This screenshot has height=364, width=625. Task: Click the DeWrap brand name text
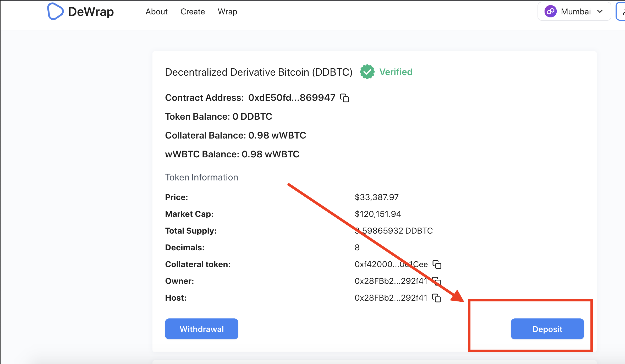click(x=91, y=12)
